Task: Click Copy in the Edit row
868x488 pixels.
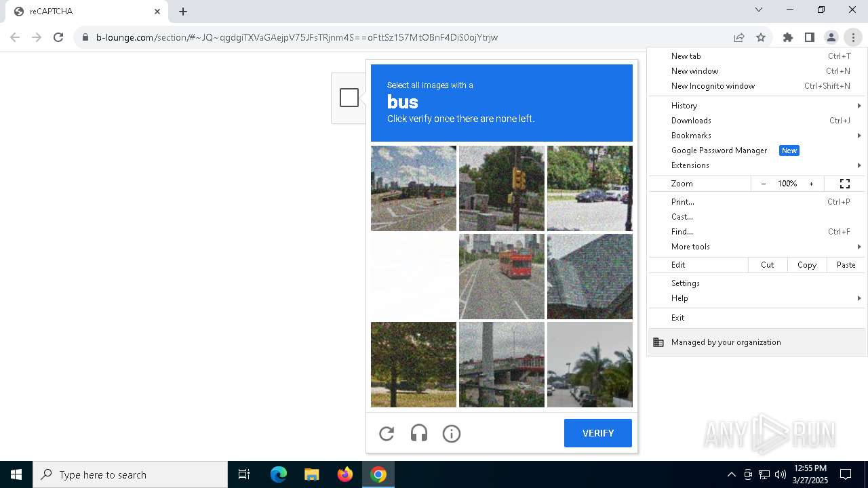Action: [x=807, y=265]
